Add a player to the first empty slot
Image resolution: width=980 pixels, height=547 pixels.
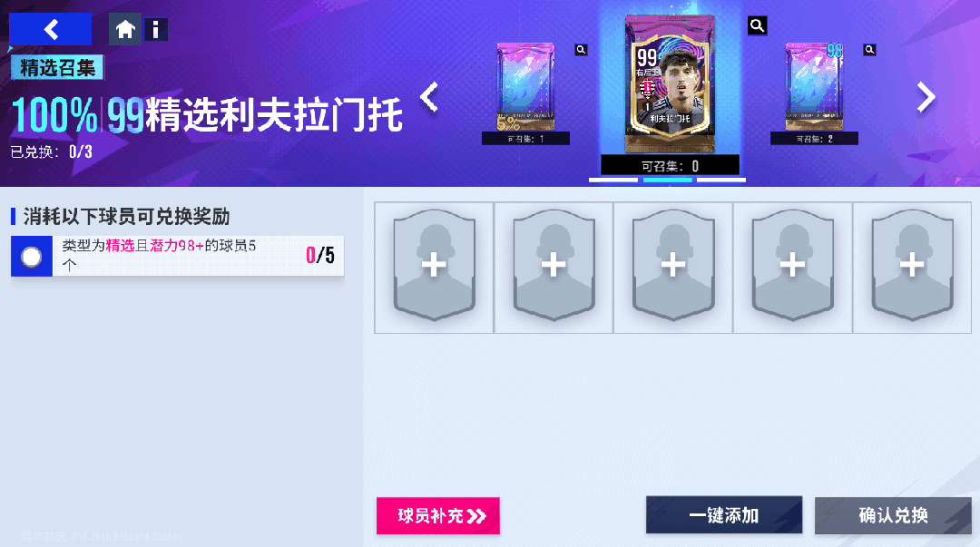point(434,267)
